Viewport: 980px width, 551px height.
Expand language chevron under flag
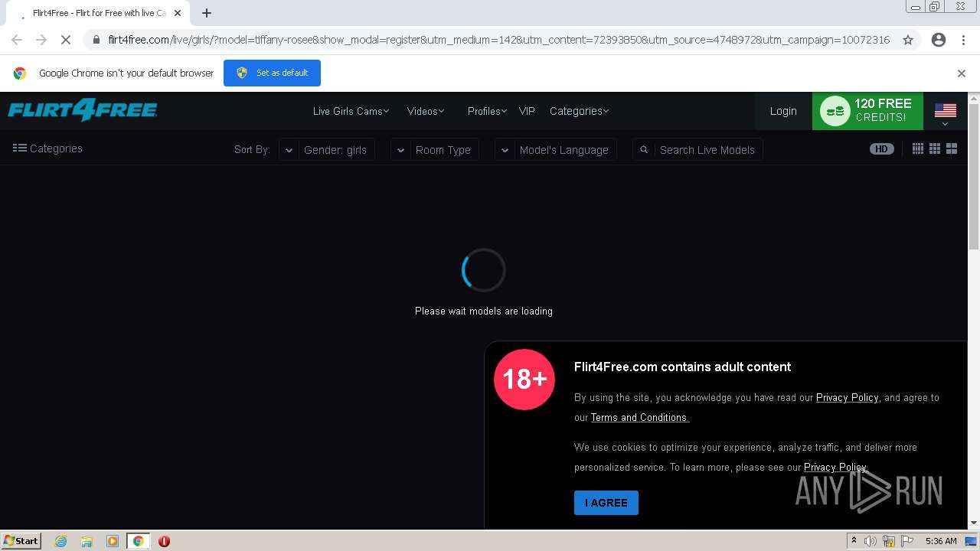946,125
